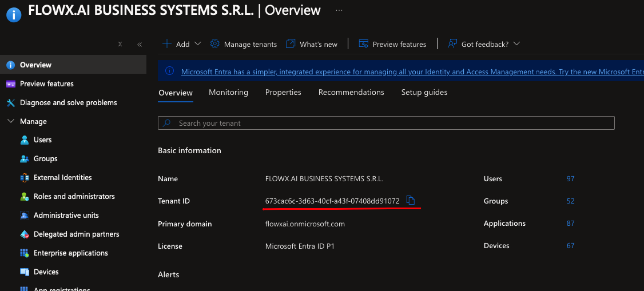Click the Preview features sidebar icon

click(11, 83)
